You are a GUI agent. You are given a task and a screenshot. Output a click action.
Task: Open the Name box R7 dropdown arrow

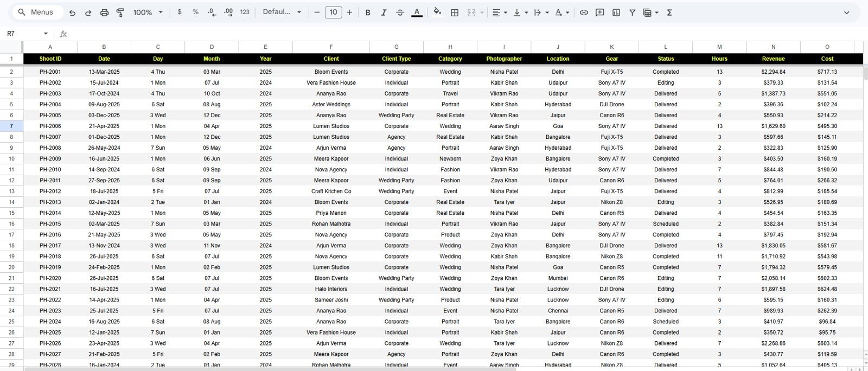coord(46,34)
